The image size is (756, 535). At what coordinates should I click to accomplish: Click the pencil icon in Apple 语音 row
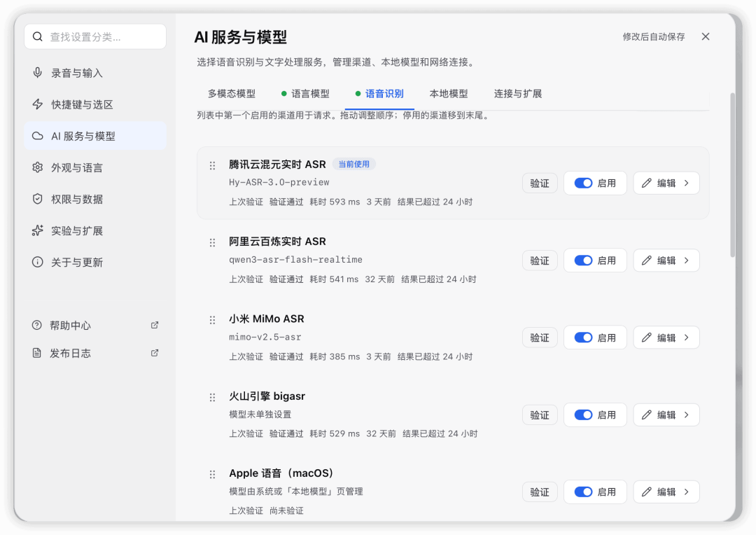[647, 492]
